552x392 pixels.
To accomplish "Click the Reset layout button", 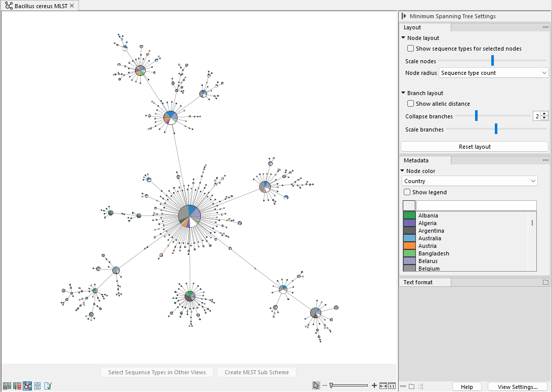I will [474, 147].
